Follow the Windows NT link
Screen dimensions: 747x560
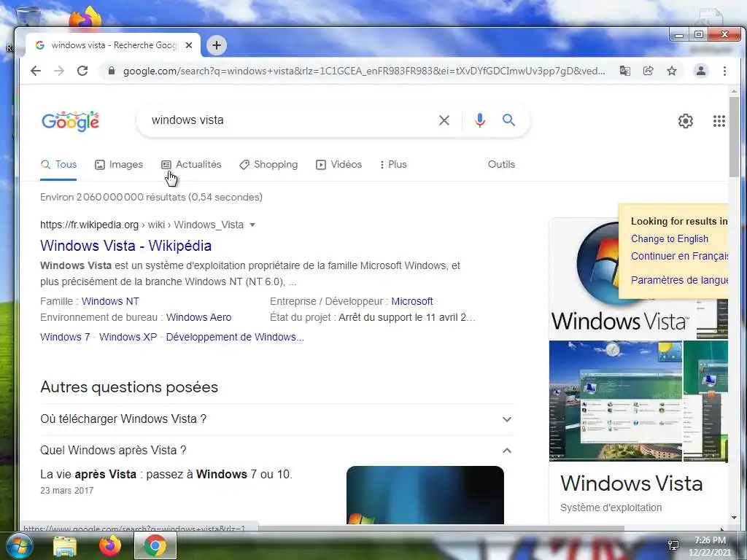[111, 301]
